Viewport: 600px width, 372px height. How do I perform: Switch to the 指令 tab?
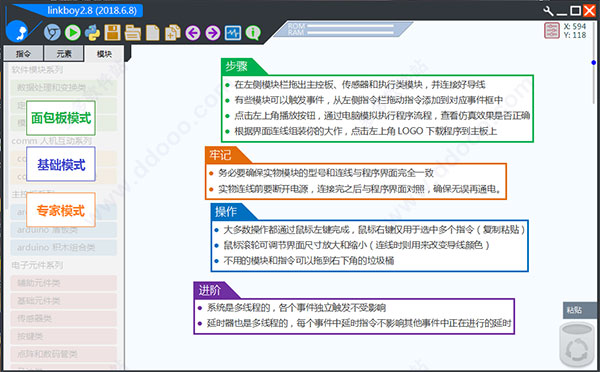(23, 54)
